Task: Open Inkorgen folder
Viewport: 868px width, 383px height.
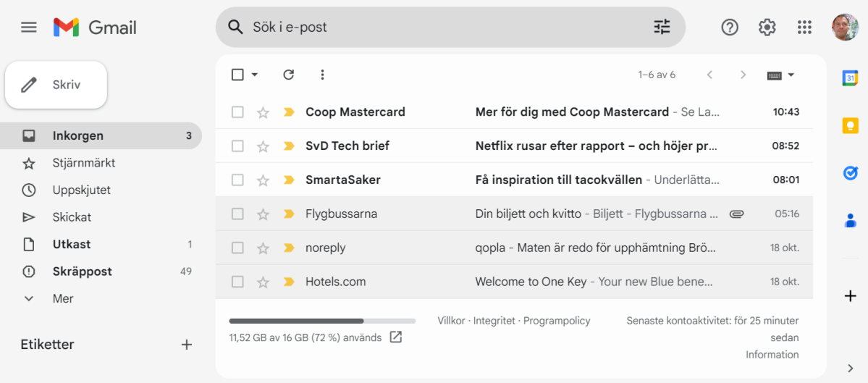Action: click(101, 135)
